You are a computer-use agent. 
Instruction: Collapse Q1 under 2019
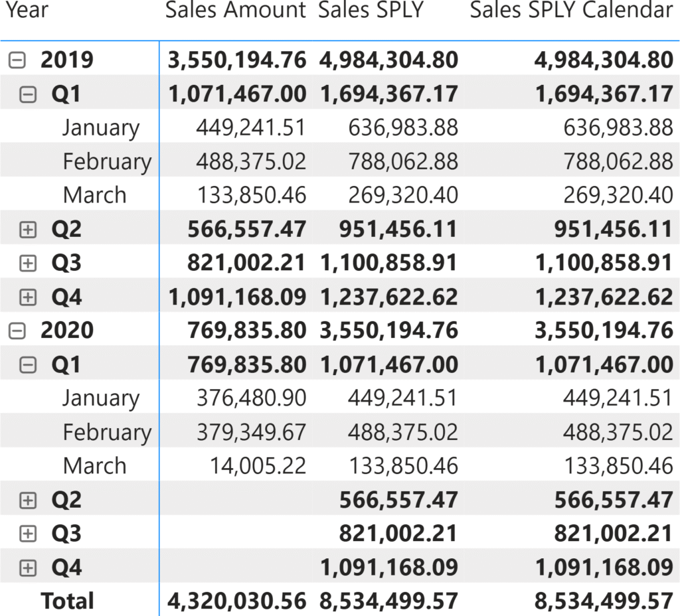point(28,95)
